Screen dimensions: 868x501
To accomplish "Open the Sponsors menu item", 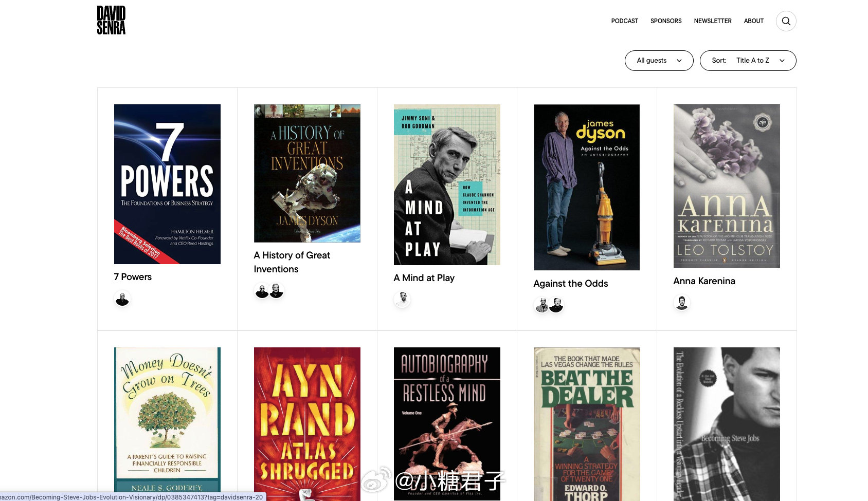I will (x=666, y=21).
